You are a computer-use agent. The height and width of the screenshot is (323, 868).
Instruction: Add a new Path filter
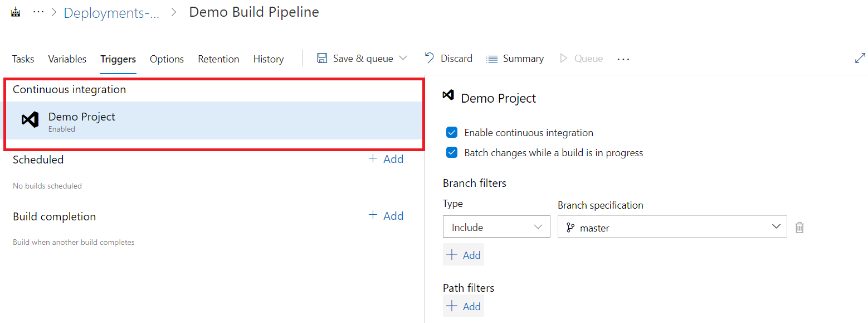pos(464,306)
